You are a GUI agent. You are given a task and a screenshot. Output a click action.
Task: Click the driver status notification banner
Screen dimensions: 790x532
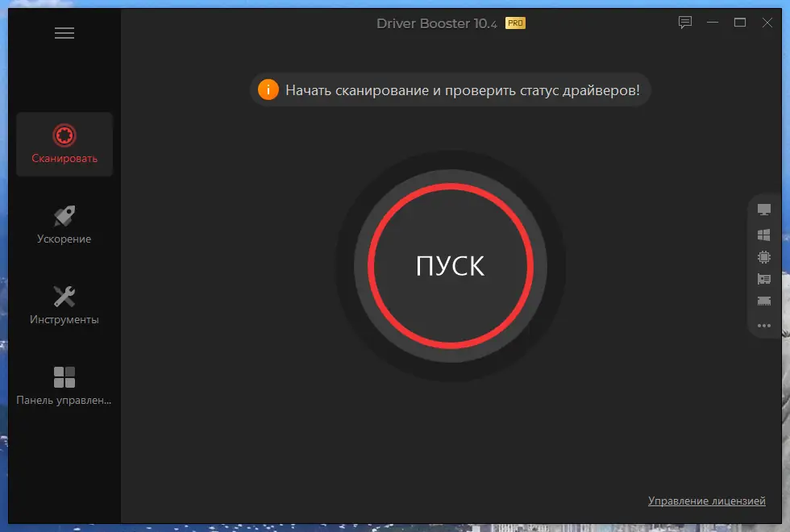click(449, 90)
